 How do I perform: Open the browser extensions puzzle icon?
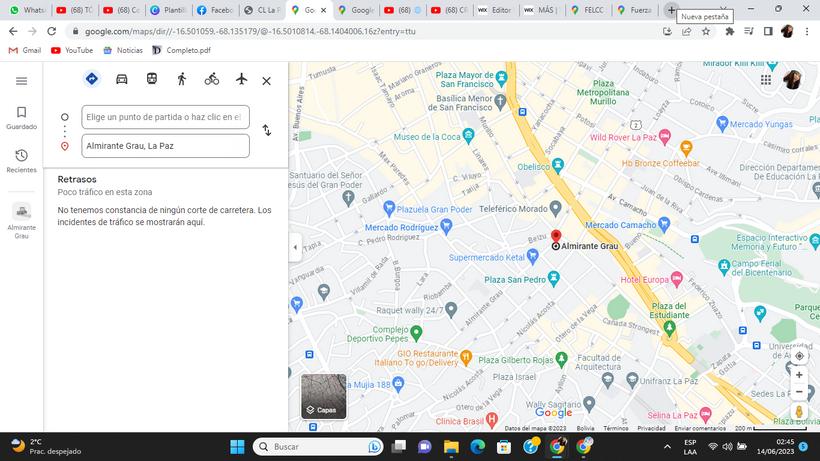730,31
